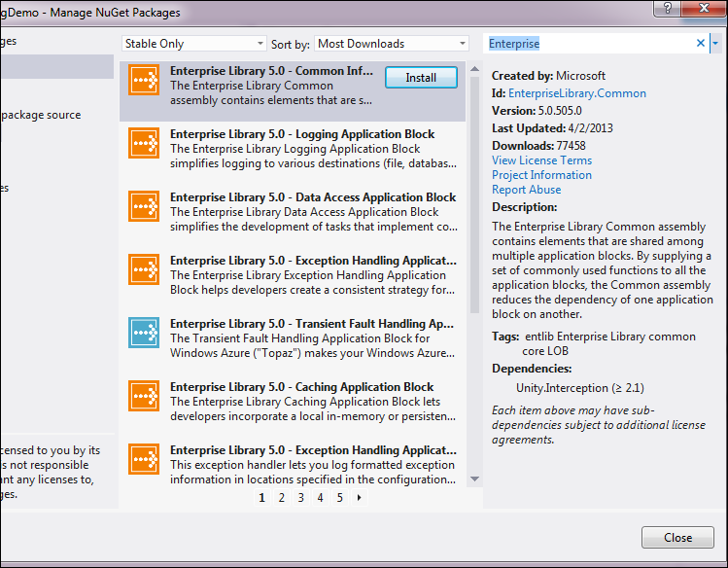The width and height of the screenshot is (728, 568).
Task: Open the EnterpriseLibrary.Common Id link
Action: coord(577,93)
